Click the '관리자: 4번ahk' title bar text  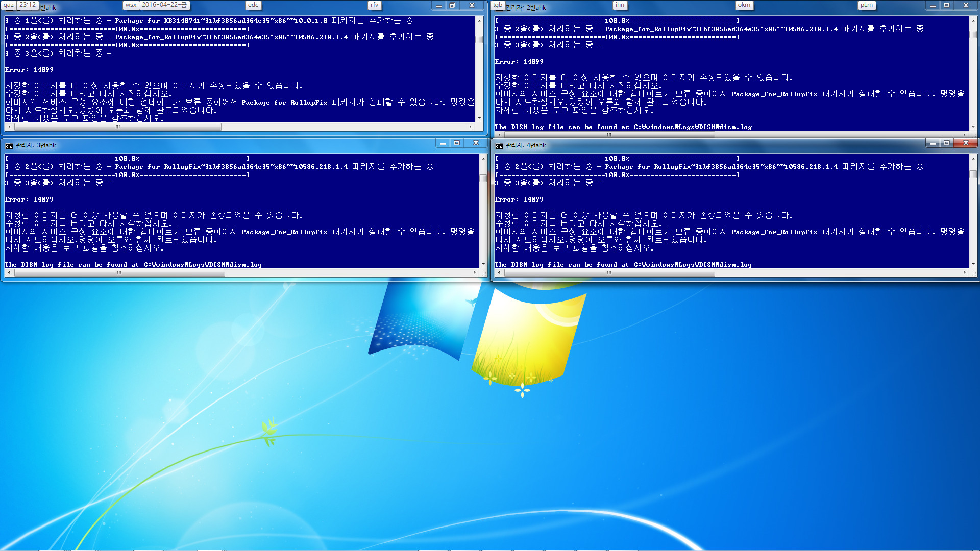(x=526, y=146)
